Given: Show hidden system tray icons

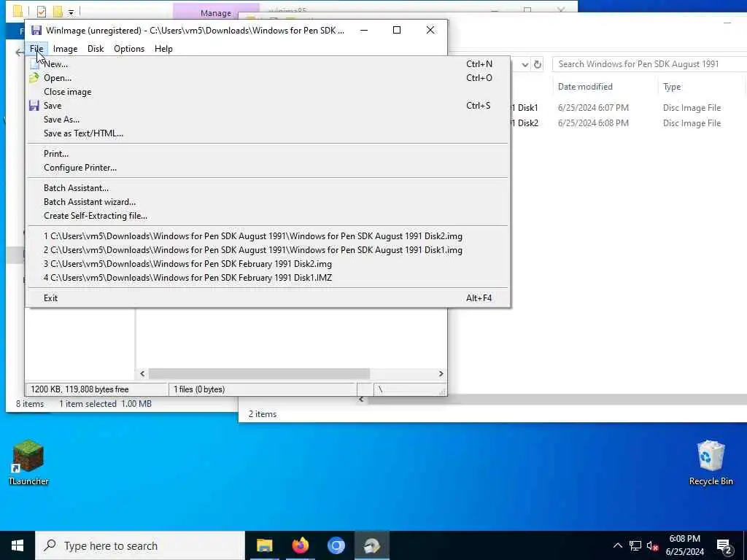Looking at the screenshot, I should click(617, 545).
